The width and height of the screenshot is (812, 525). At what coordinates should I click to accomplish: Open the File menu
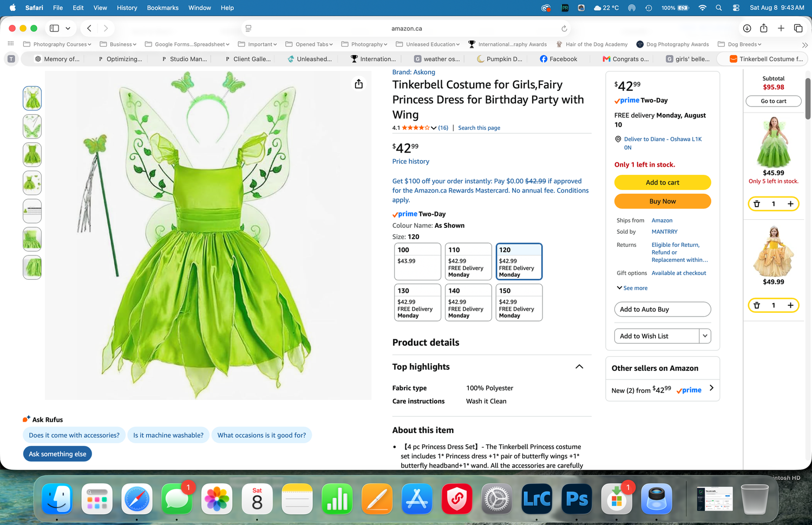tap(58, 8)
